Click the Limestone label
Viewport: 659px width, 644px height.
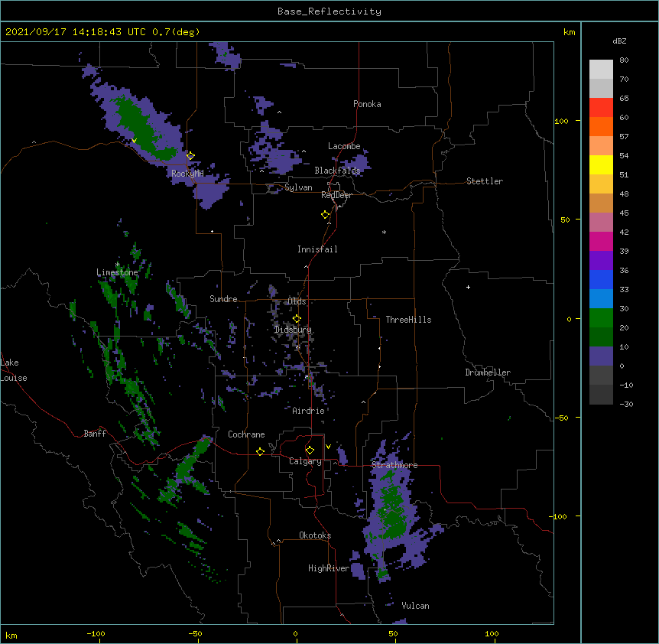(x=117, y=272)
